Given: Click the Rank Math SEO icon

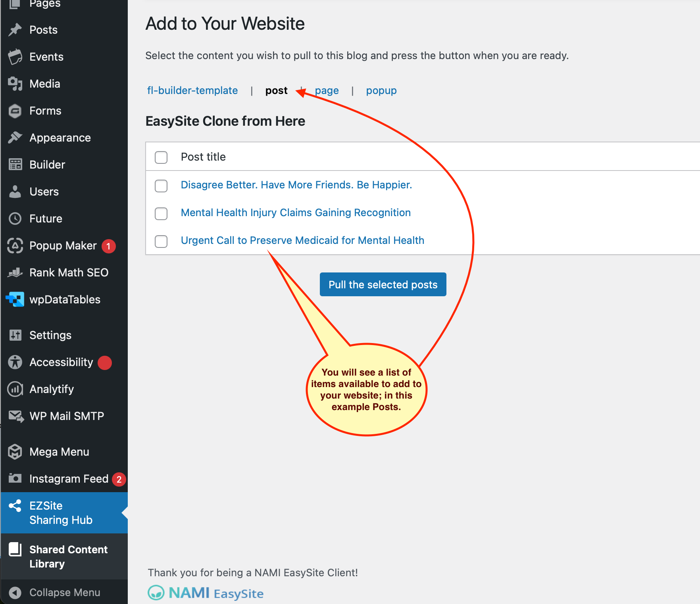Looking at the screenshot, I should pyautogui.click(x=15, y=272).
